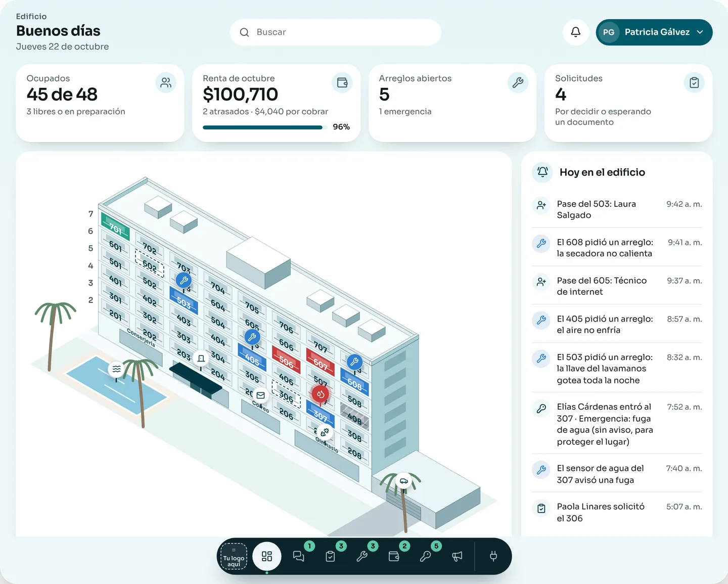Open the messages chat icon in the dock
This screenshot has height=584, width=728.
(299, 556)
